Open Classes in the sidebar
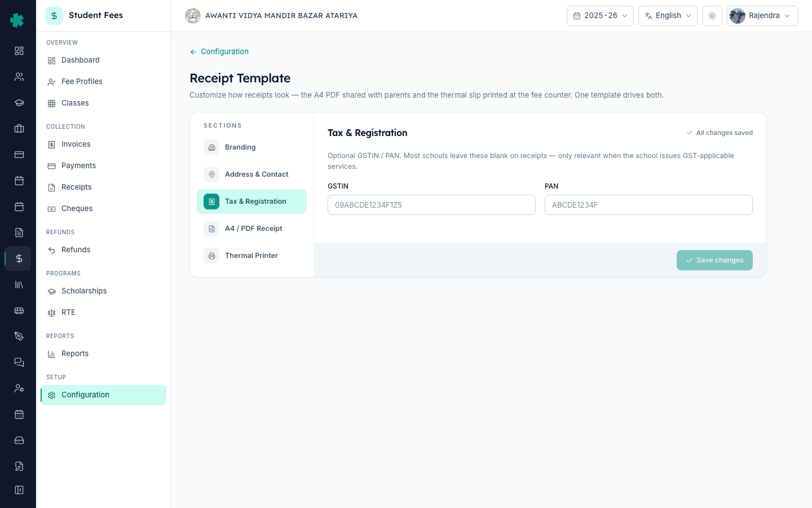Viewport: 812px width, 508px height. click(103, 103)
